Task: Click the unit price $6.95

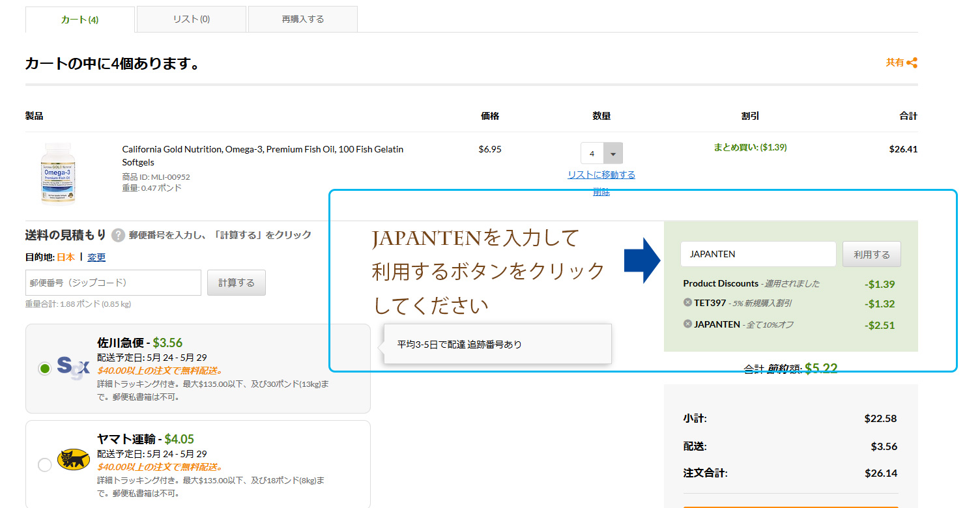Action: [490, 149]
